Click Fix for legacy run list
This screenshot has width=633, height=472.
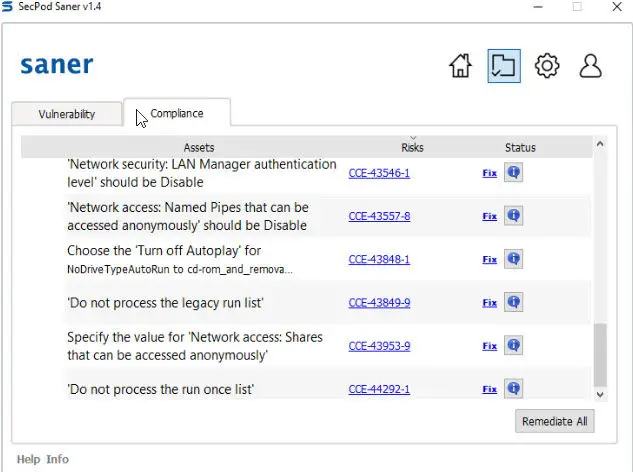coord(489,302)
